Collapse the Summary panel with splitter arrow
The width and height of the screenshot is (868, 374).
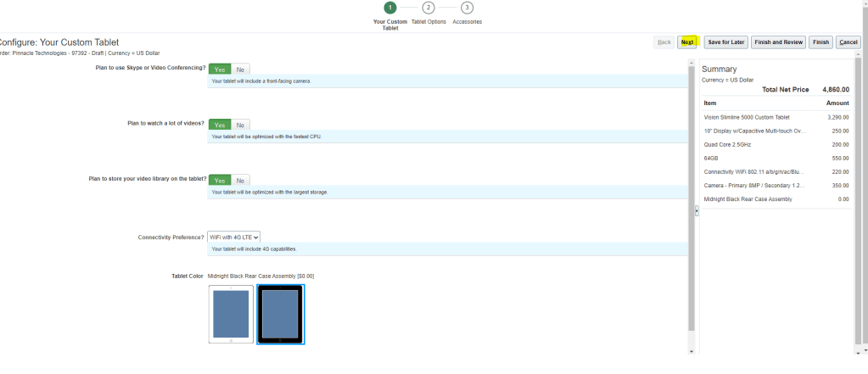click(x=697, y=211)
